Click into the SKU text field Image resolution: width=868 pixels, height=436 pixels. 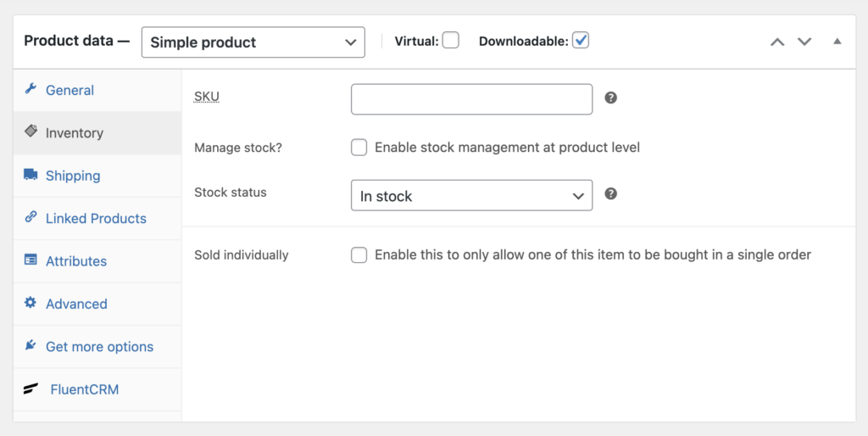(471, 99)
